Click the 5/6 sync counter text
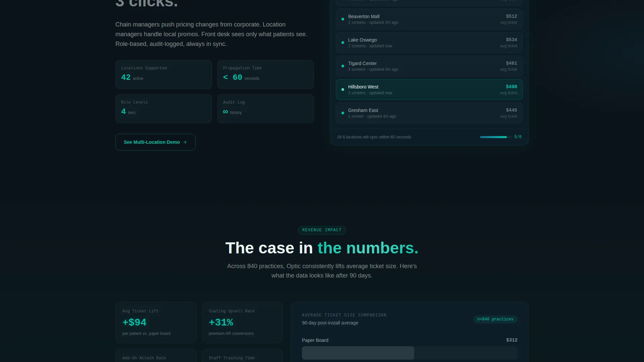Screen dimensions: 644x362 coord(518,137)
